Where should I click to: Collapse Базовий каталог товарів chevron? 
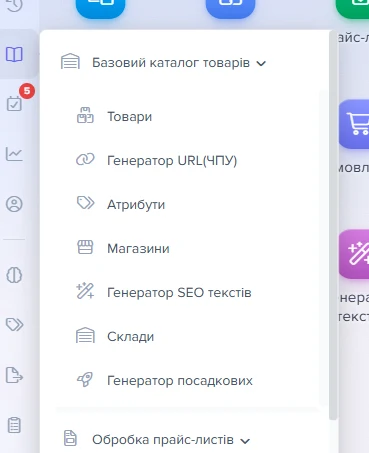pos(261,63)
